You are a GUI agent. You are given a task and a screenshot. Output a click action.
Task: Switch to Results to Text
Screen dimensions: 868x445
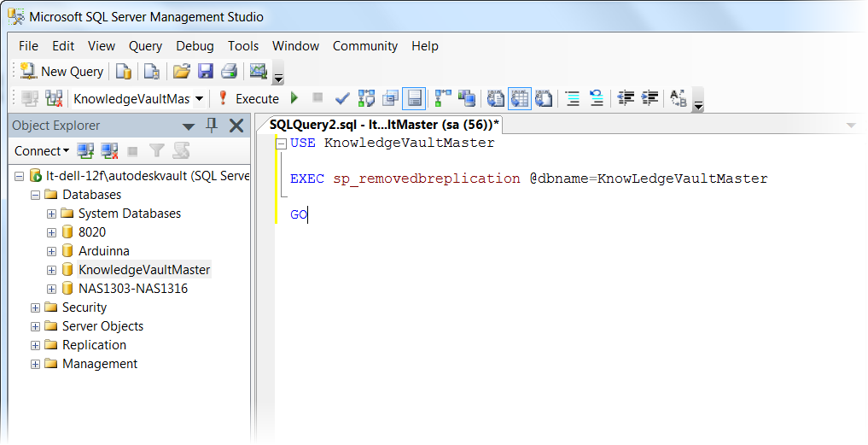(495, 98)
